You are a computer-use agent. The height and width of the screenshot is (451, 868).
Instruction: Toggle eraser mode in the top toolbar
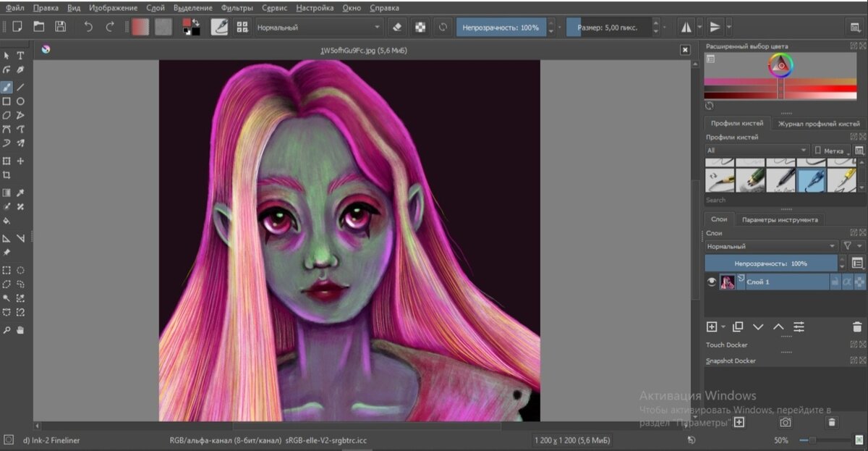[398, 27]
